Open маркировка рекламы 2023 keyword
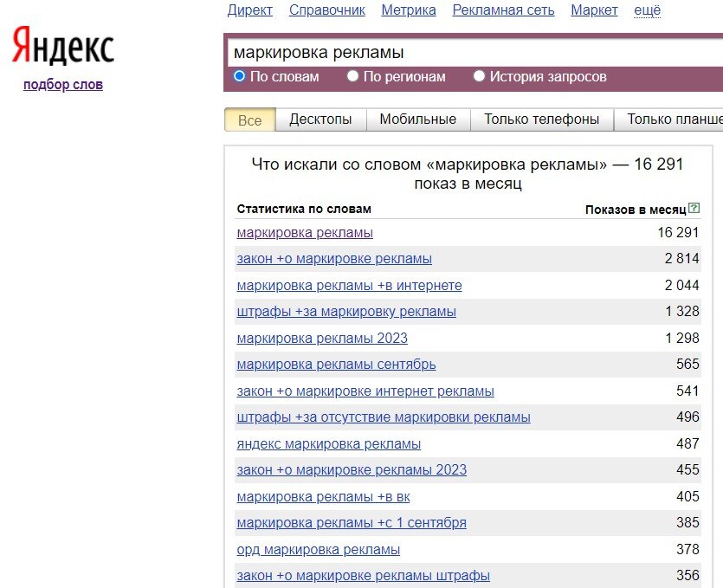The height and width of the screenshot is (588, 723). click(322, 339)
